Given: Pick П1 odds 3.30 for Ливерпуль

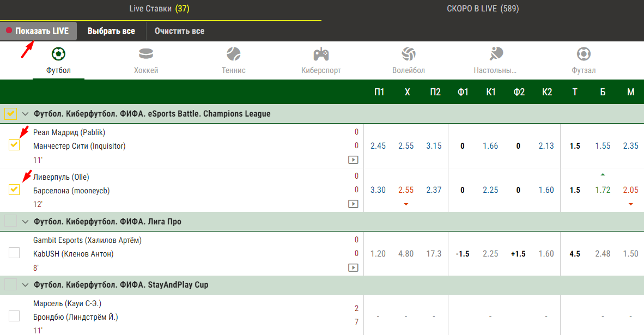Looking at the screenshot, I should click(378, 190).
